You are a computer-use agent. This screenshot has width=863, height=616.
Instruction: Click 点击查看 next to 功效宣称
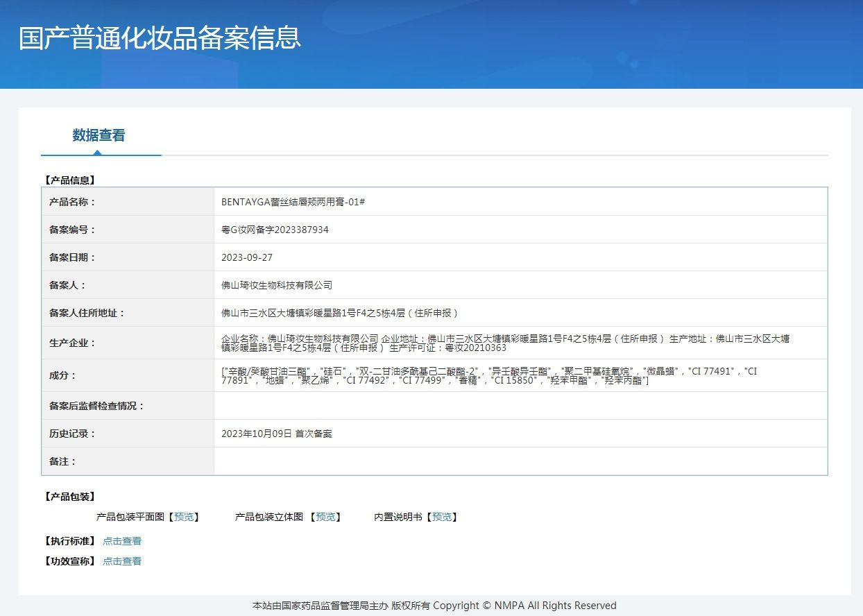(x=122, y=561)
